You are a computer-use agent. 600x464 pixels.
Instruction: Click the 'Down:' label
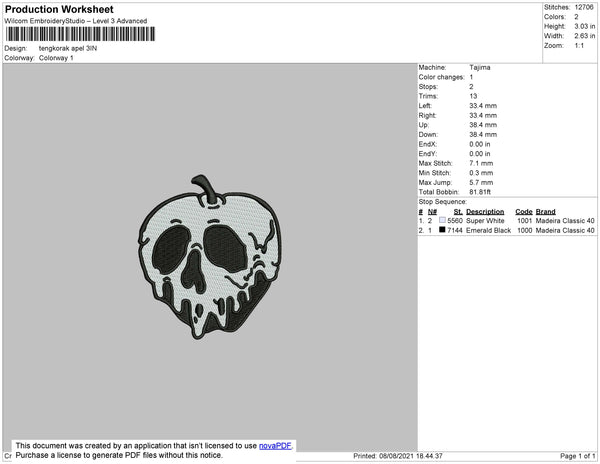click(428, 134)
